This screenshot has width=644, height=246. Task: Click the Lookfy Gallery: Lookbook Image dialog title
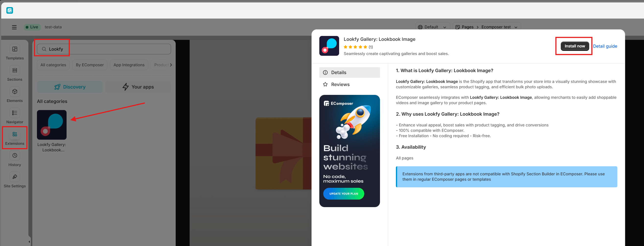tap(379, 39)
